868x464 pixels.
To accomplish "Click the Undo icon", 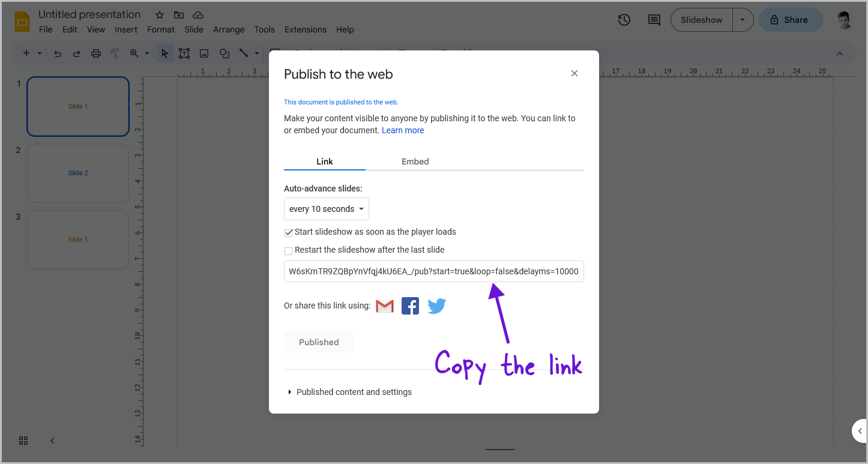I will [x=57, y=53].
